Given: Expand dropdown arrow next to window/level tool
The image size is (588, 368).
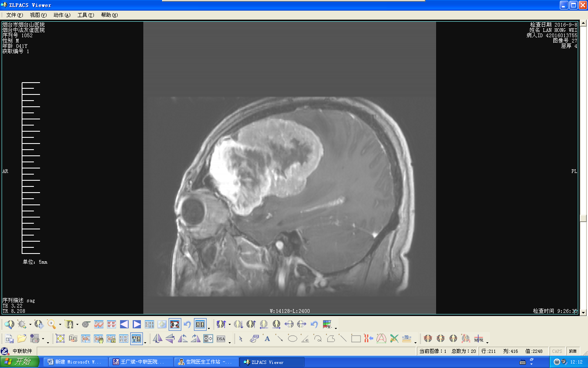Looking at the screenshot, I should 30,325.
